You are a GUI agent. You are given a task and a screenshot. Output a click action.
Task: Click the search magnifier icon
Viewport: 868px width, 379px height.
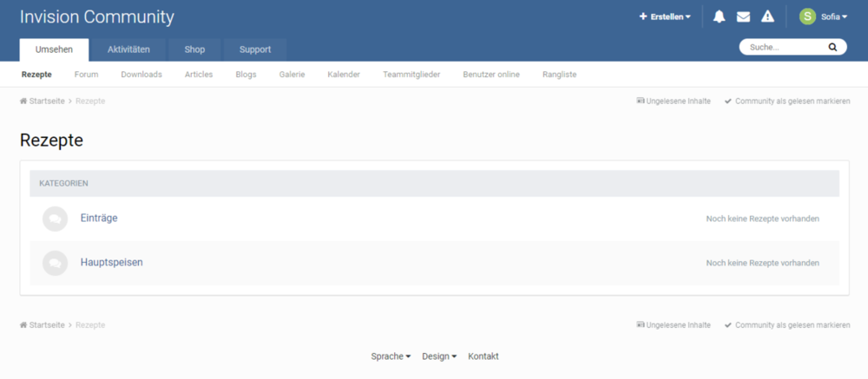tap(832, 48)
